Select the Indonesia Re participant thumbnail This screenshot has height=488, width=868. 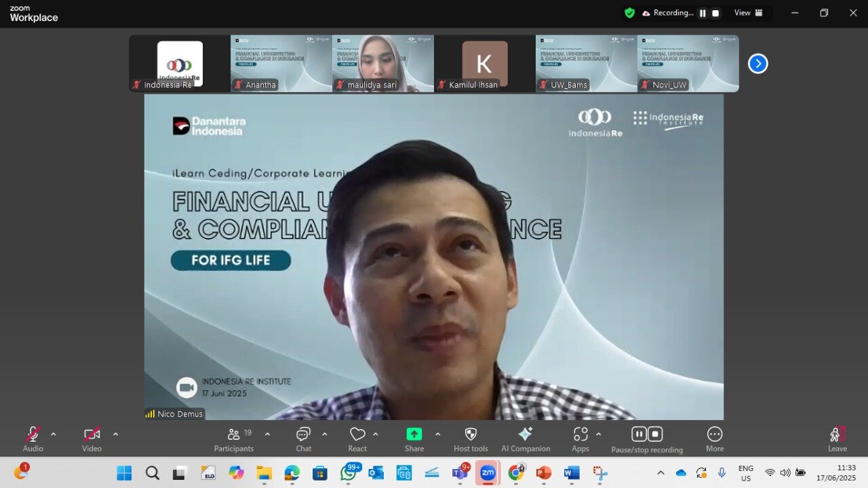click(x=180, y=64)
